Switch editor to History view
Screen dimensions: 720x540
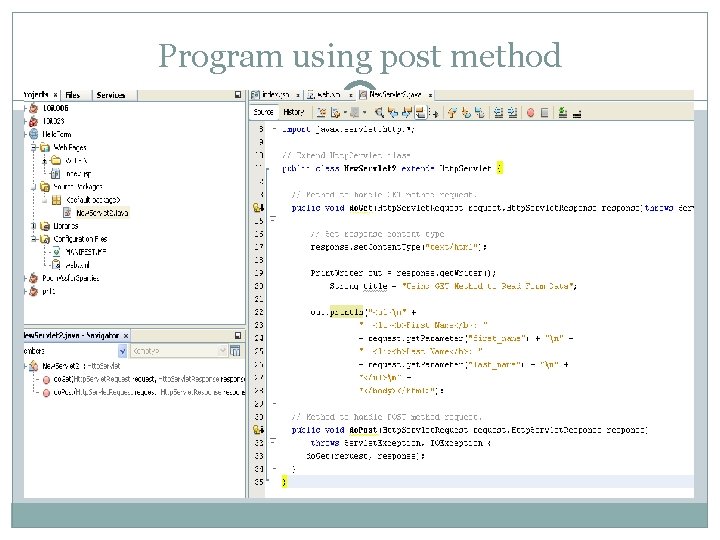293,112
